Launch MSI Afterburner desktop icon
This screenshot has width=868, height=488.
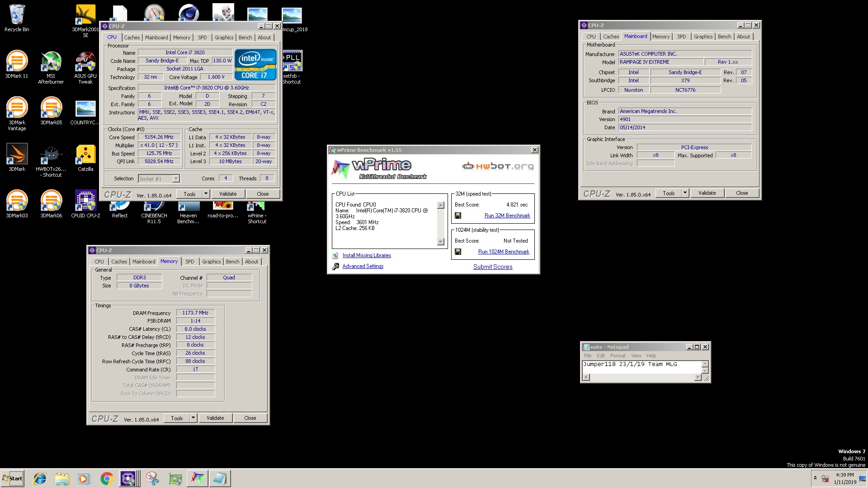coord(51,67)
